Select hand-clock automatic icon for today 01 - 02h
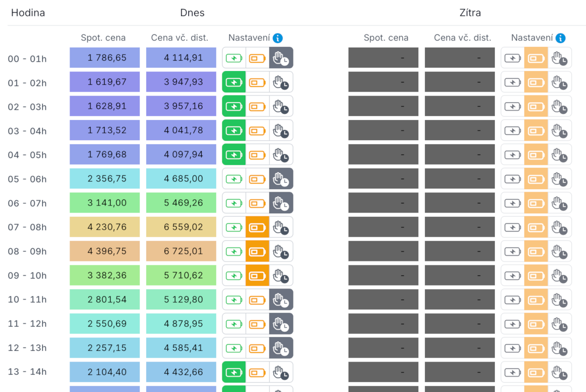Image resolution: width=586 pixels, height=392 pixels. 281,82
